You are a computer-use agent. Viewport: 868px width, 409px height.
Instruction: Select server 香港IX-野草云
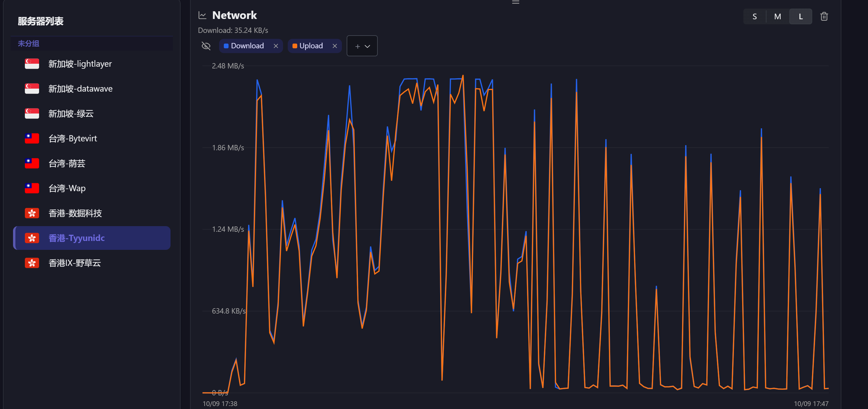point(92,263)
